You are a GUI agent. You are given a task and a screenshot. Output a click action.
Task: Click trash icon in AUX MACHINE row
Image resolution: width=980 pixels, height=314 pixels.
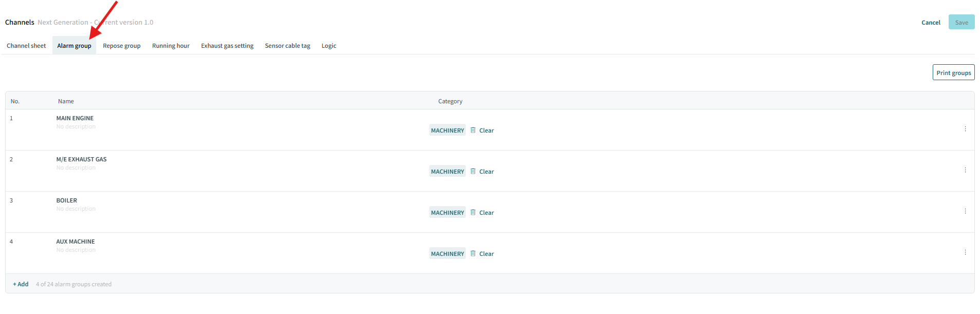(473, 253)
